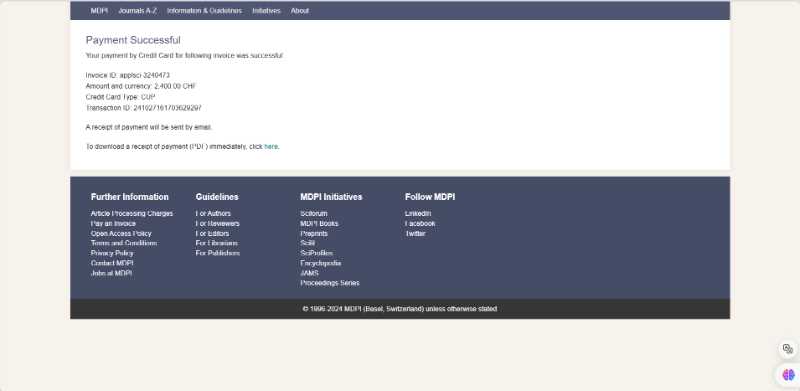Open the Initiatives menu

click(266, 11)
